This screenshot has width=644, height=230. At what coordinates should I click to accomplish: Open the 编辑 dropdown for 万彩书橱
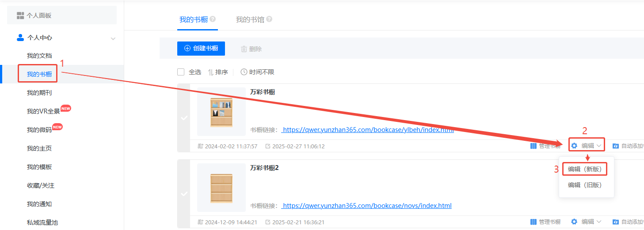587,146
